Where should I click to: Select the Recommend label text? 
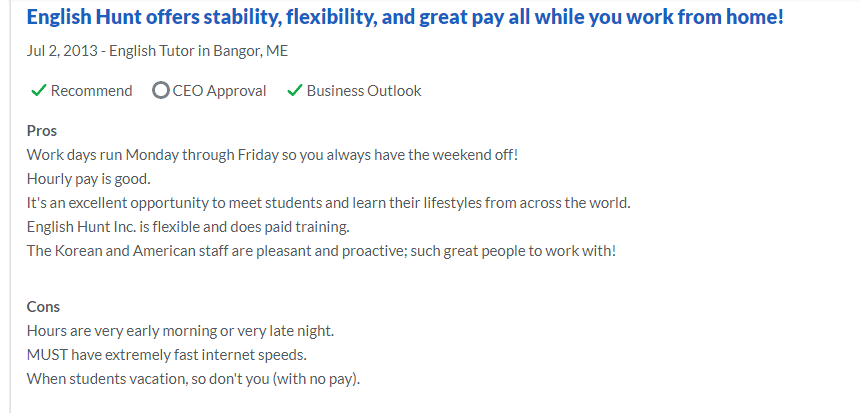(x=91, y=91)
